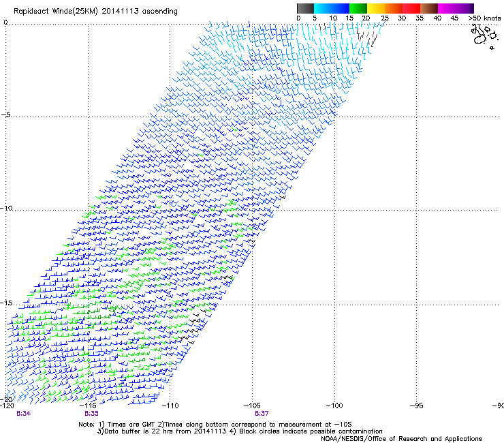Click the '-5' latitude axis label

(x=6, y=115)
